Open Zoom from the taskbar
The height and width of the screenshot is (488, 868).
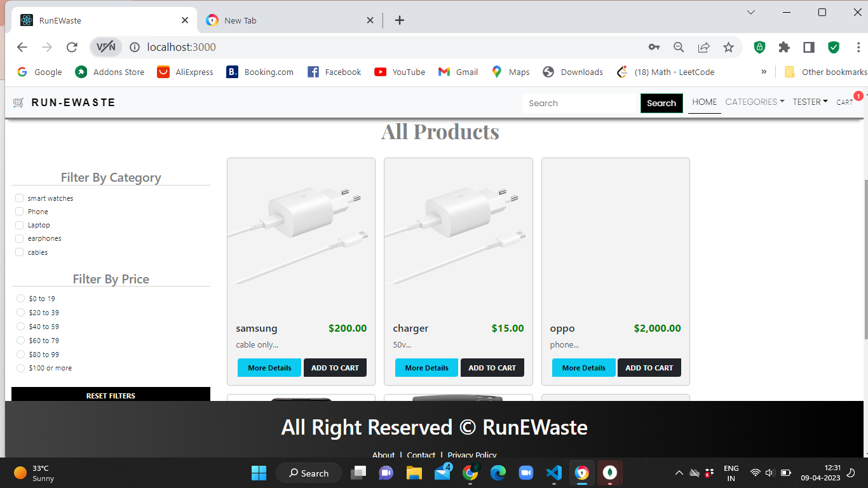tap(526, 473)
